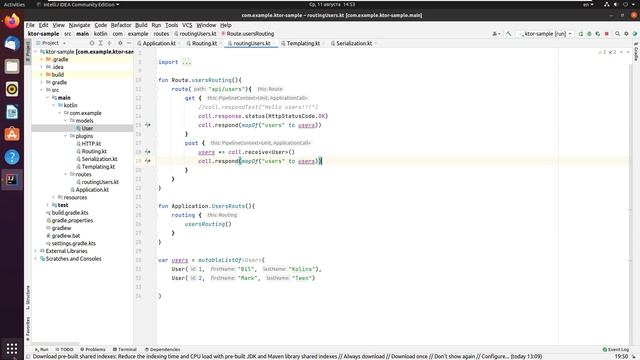Select build.gradle.kts in project tree
This screenshot has width=640, height=360.
[x=70, y=213]
